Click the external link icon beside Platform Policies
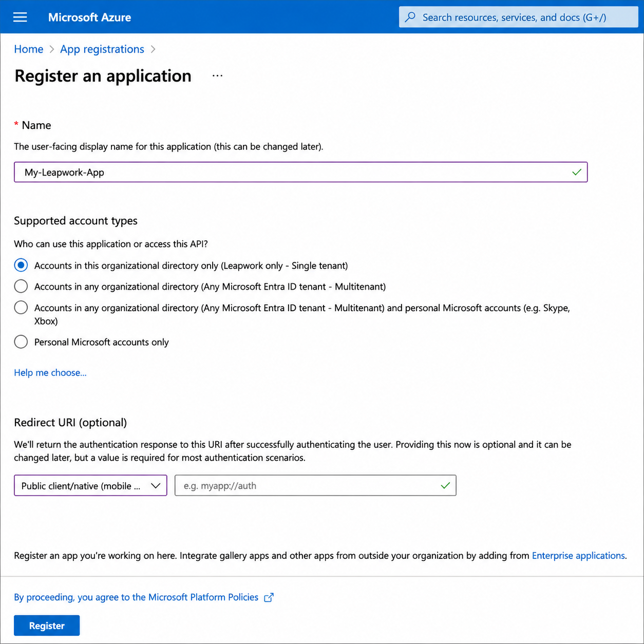This screenshot has width=644, height=644. 269,597
